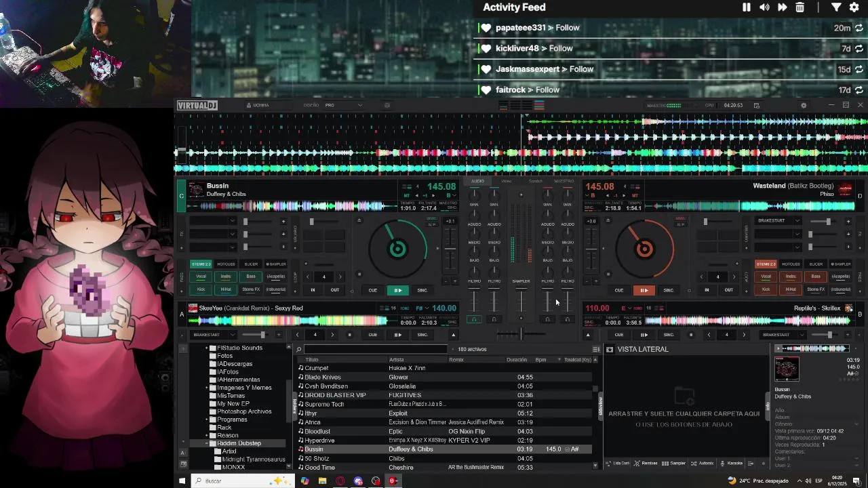This screenshot has height=488, width=868.
Task: Double the loop length on Wasteland deck
Action: point(734,277)
